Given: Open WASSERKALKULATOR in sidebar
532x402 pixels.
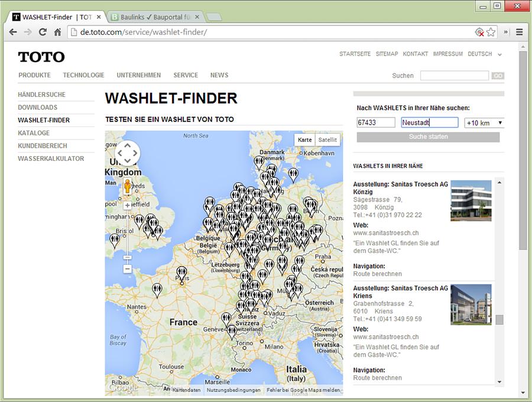Looking at the screenshot, I should (x=51, y=159).
